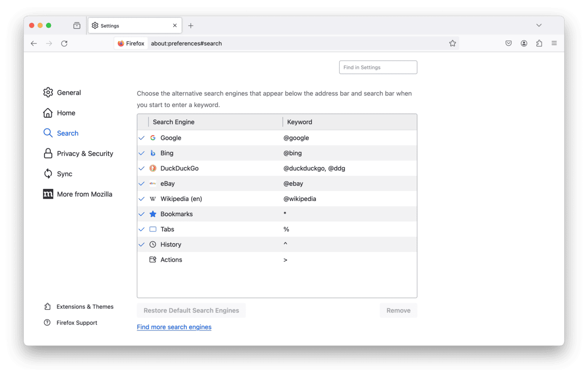Bookmark this page with star icon
This screenshot has height=377, width=588.
click(x=452, y=44)
